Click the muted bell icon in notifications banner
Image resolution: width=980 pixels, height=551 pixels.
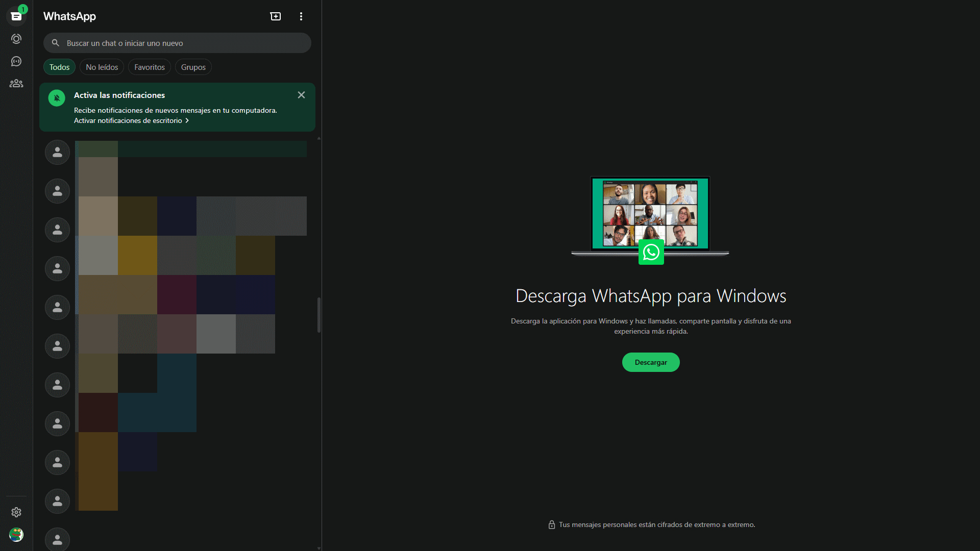point(57,98)
